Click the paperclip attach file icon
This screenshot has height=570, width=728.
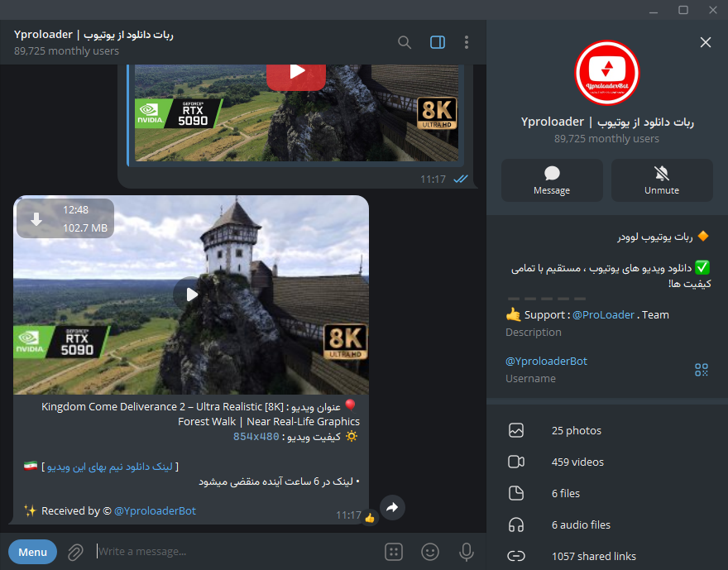click(75, 552)
